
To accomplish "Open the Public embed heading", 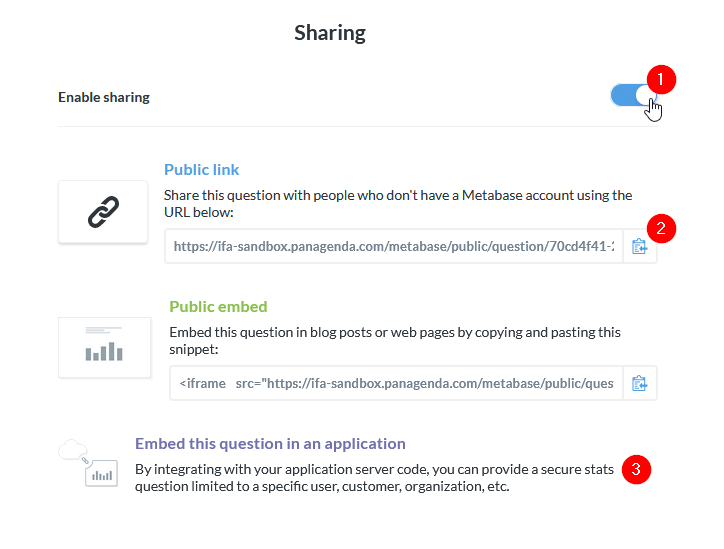I will click(x=218, y=307).
